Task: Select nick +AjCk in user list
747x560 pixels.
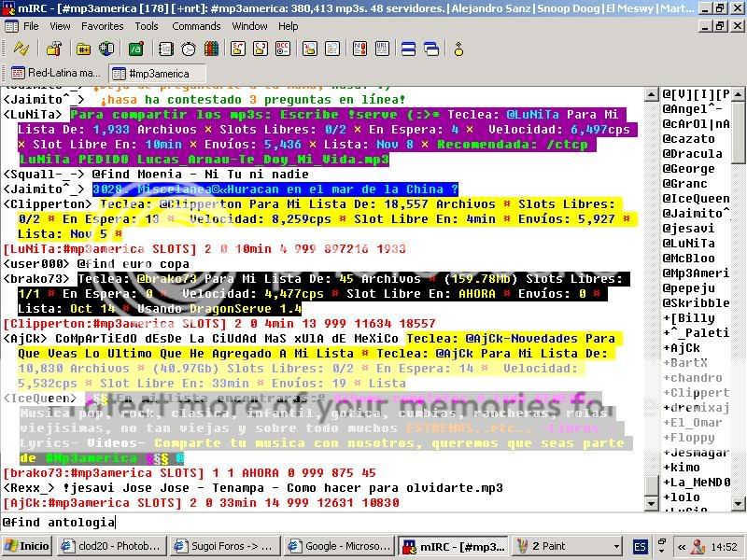Action: (682, 348)
